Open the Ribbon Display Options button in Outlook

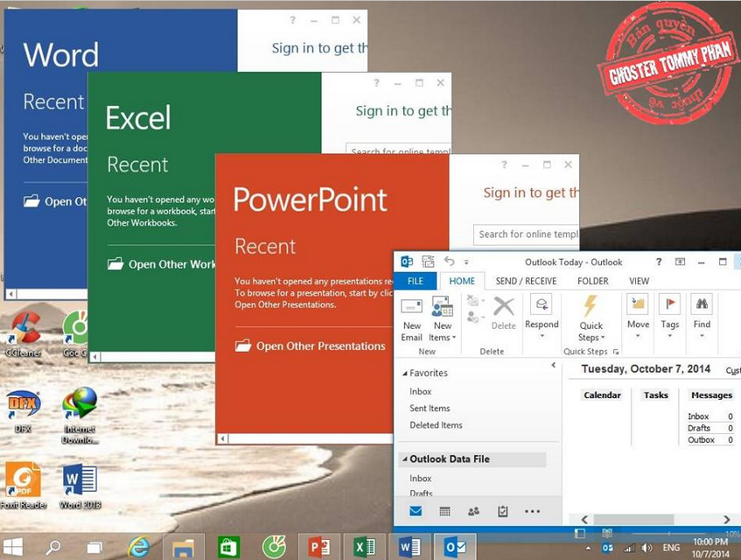pos(680,262)
